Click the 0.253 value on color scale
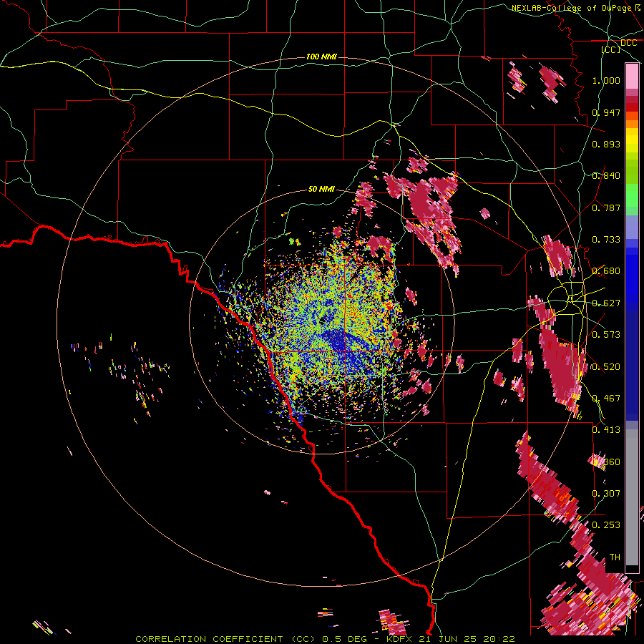Image resolution: width=644 pixels, height=644 pixels. 606,525
